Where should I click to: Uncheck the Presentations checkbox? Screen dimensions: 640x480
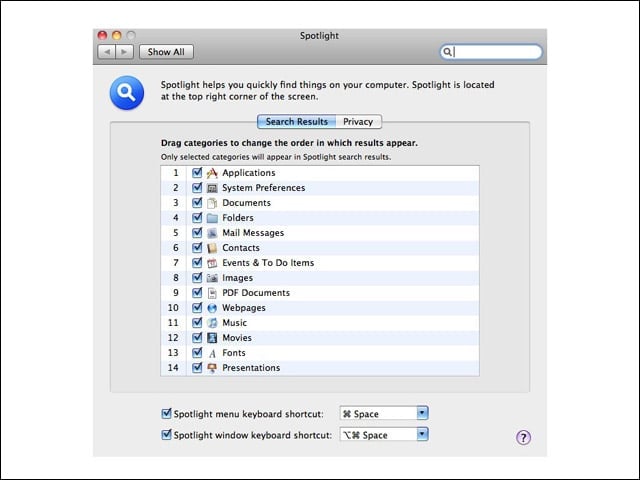click(197, 368)
